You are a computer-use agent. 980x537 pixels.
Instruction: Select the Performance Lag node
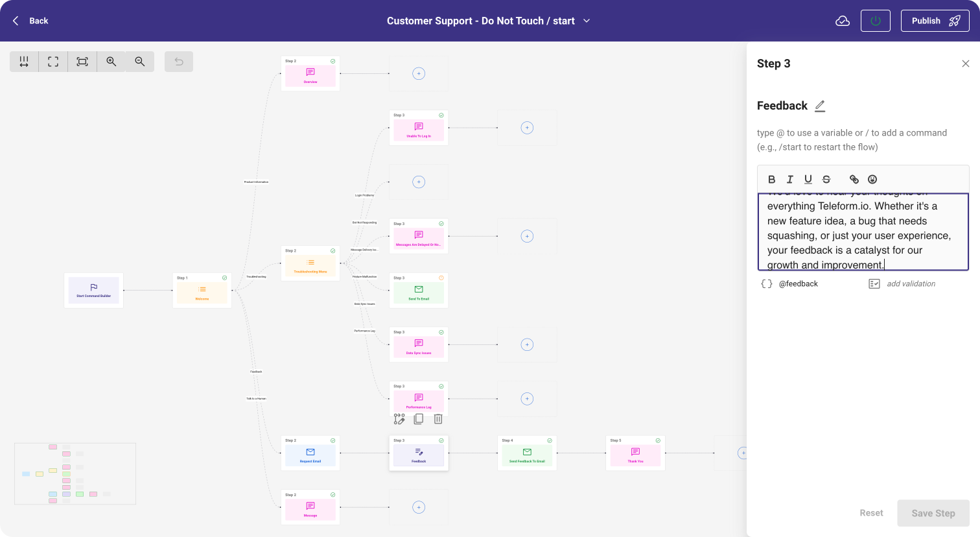point(419,399)
